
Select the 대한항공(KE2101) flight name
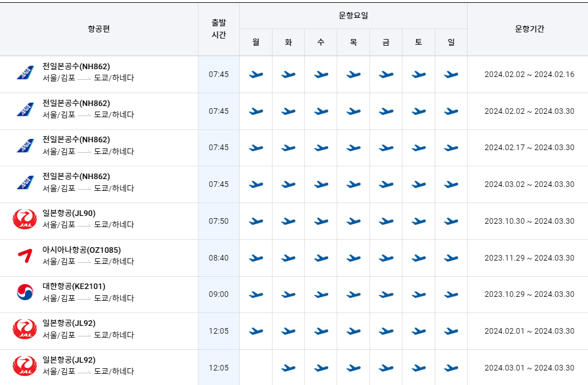coord(74,286)
